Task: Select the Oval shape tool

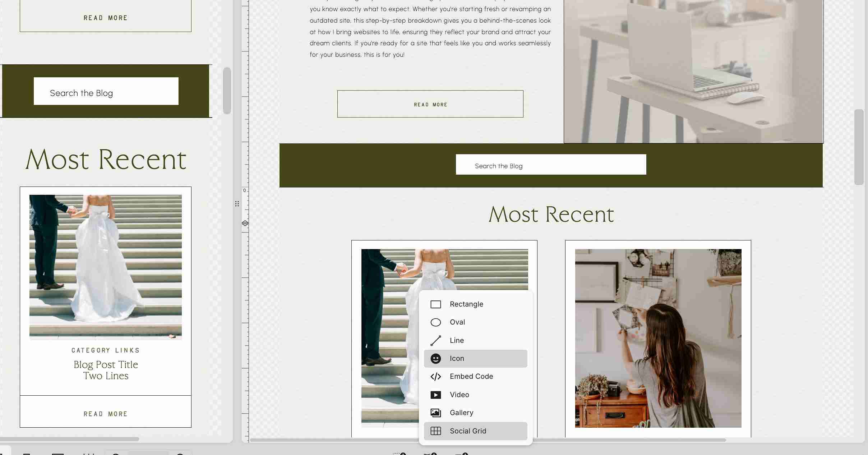Action: pyautogui.click(x=457, y=322)
